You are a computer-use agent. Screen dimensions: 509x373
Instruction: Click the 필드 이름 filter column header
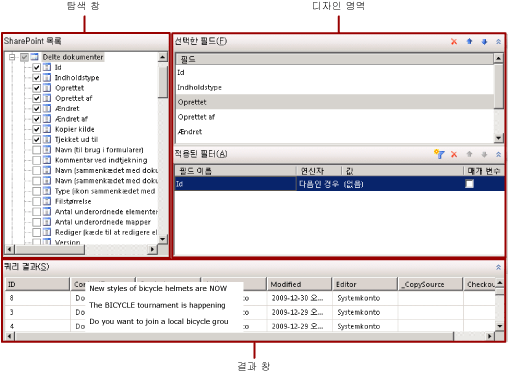coord(236,171)
